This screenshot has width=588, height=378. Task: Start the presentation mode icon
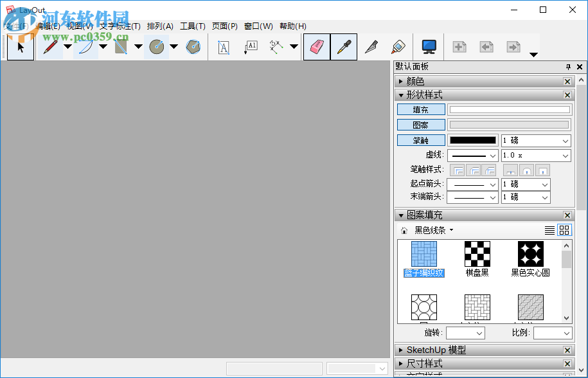[x=428, y=46]
